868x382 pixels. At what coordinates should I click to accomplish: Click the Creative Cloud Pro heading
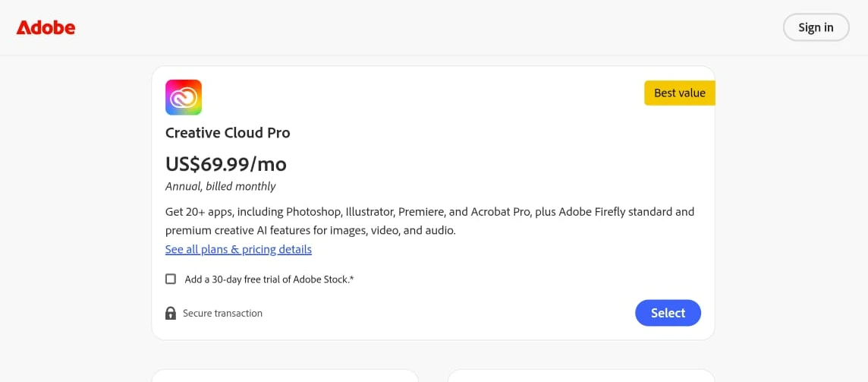[x=228, y=132]
